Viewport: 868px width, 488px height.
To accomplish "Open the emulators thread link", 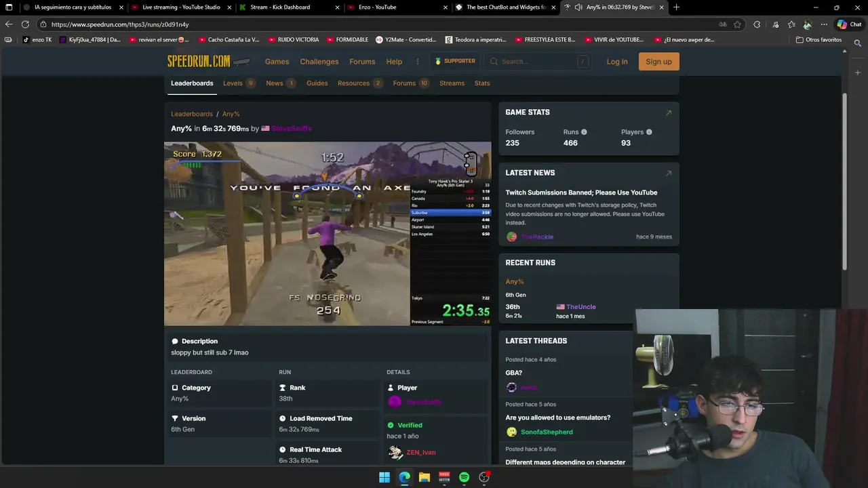I will click(x=557, y=418).
